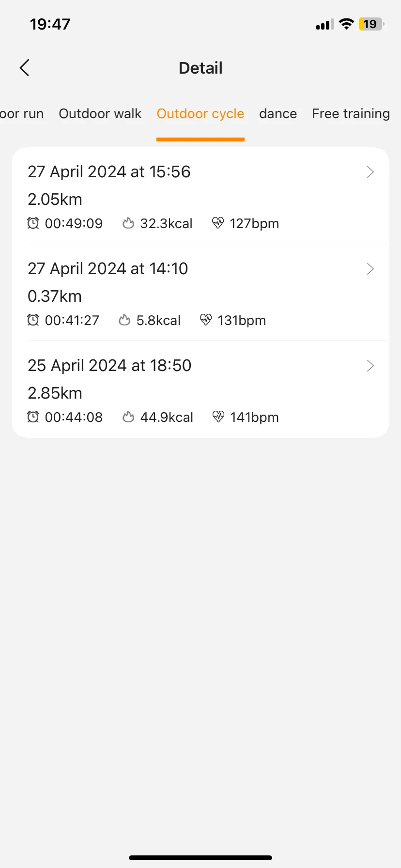Select the partially visible Outdoor run tab
401x868 pixels.
[22, 114]
